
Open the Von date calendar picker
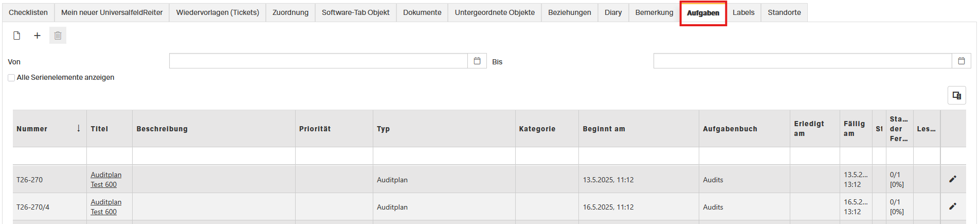pos(477,61)
